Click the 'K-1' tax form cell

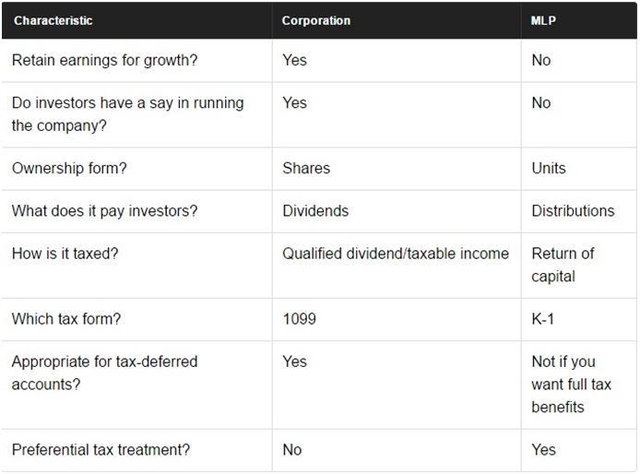[545, 319]
